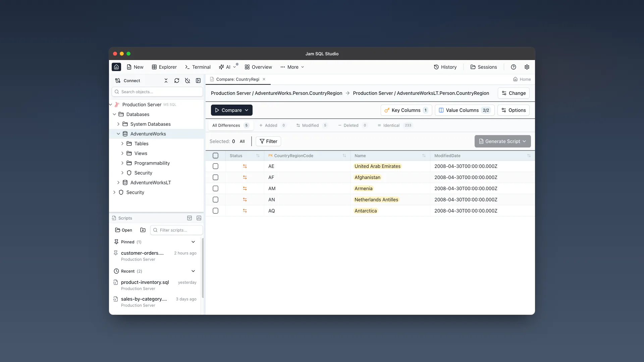Check the AQ row checkbox
This screenshot has height=362, width=644.
[x=216, y=211]
